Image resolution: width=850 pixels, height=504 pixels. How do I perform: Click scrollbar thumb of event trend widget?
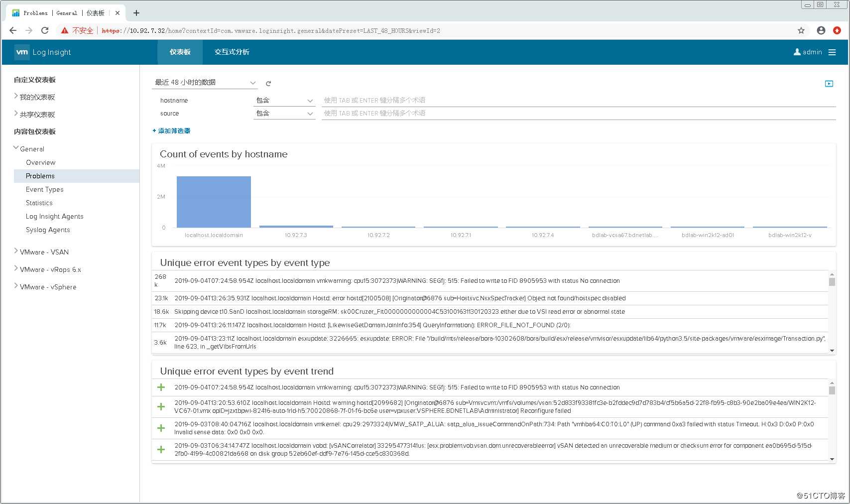(x=832, y=390)
